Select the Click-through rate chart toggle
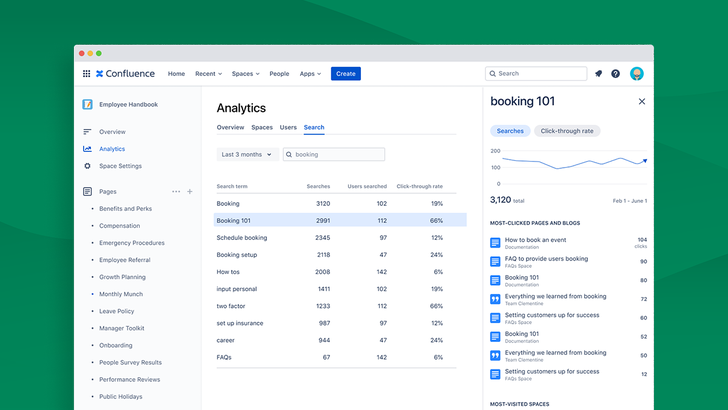728x410 pixels. (567, 131)
